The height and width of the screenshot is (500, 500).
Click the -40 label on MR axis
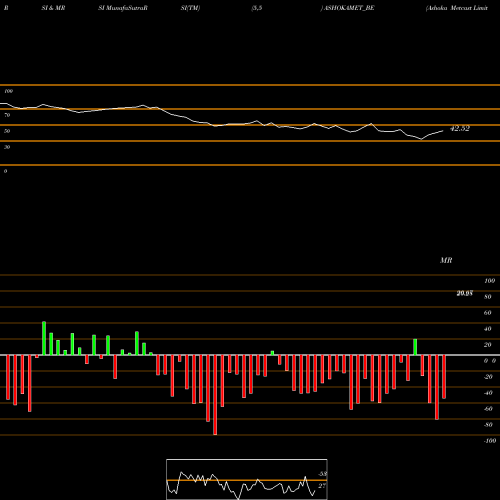click(488, 393)
